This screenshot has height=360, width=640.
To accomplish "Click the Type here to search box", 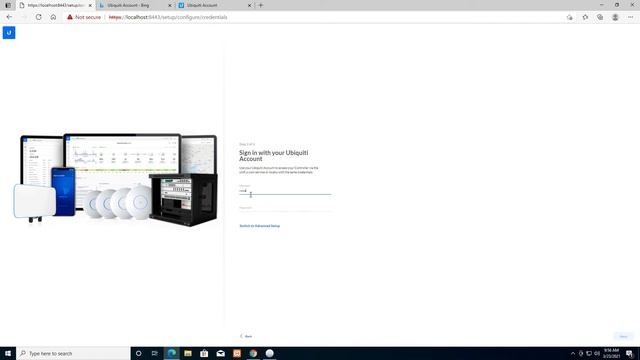I will click(73, 353).
